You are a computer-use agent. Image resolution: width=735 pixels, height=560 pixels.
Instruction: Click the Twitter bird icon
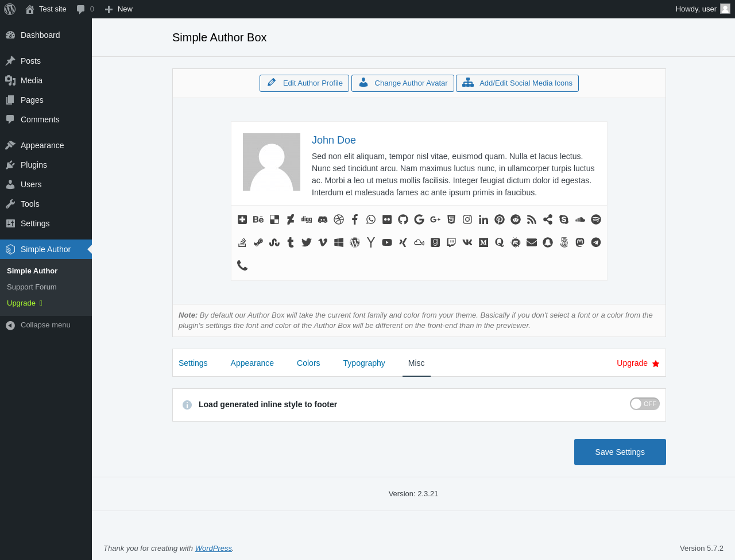point(307,242)
